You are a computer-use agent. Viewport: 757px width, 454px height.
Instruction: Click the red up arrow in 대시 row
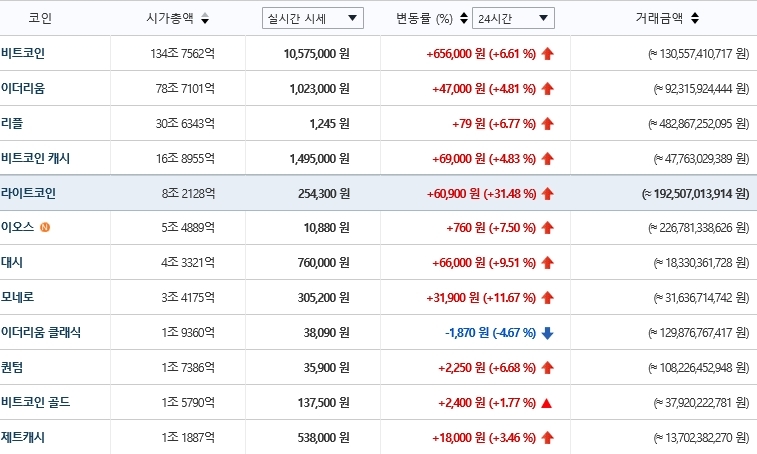point(547,263)
